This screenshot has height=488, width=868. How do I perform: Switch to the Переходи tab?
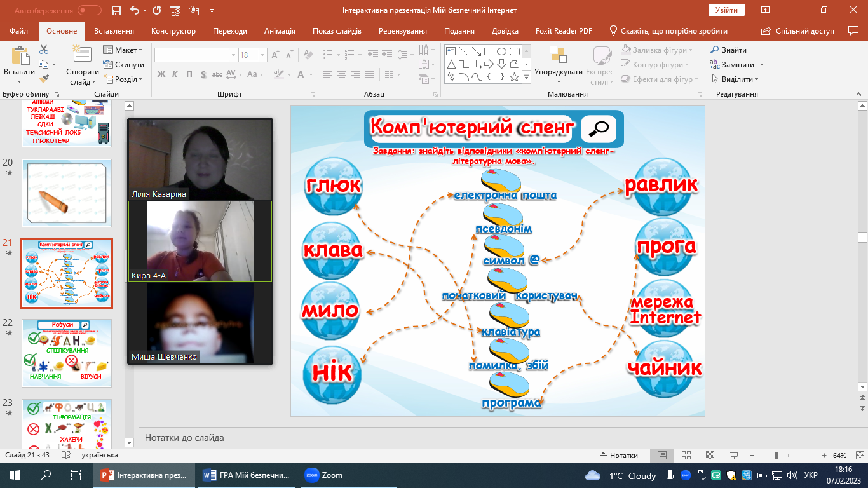click(230, 31)
